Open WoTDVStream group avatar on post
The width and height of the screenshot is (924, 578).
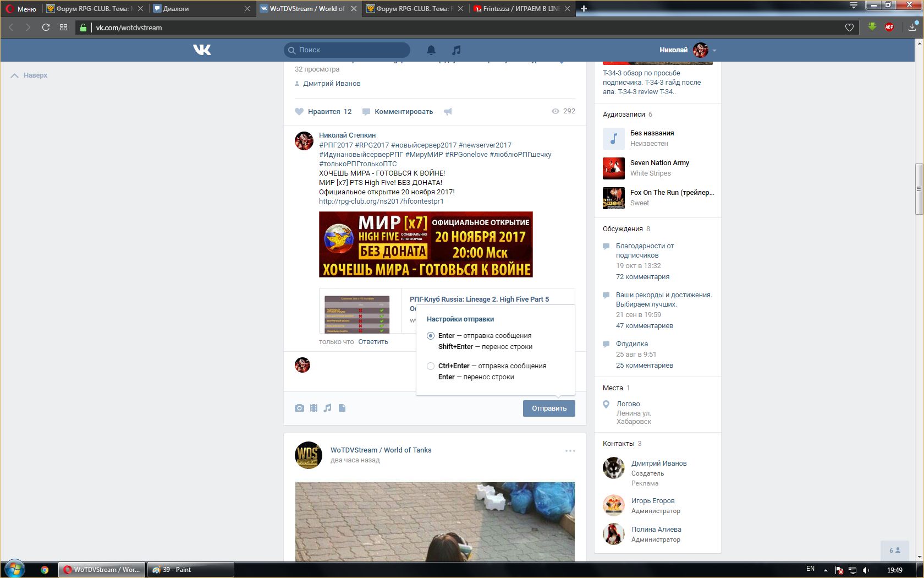coord(309,455)
